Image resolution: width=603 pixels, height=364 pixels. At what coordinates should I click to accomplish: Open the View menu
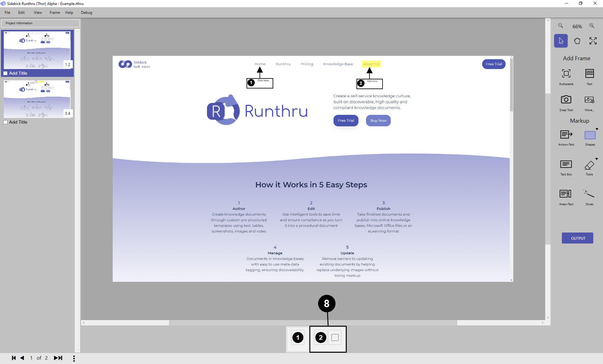coord(38,13)
